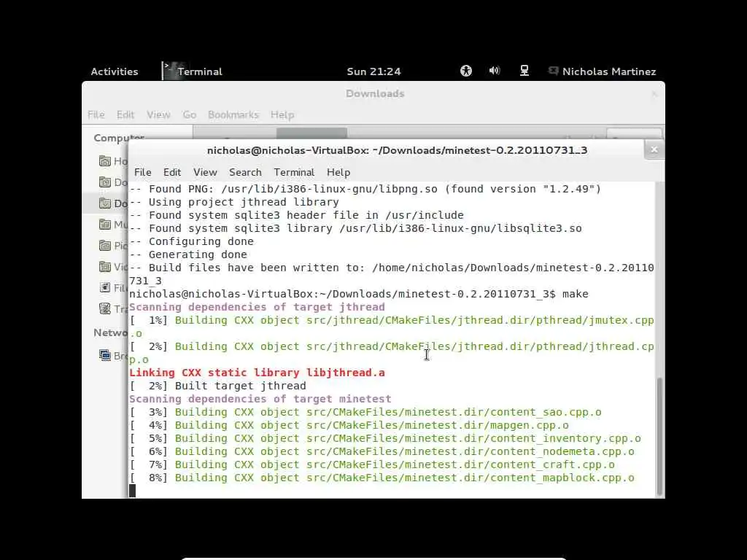Click the mapgen.cpp.o build line

(349, 425)
